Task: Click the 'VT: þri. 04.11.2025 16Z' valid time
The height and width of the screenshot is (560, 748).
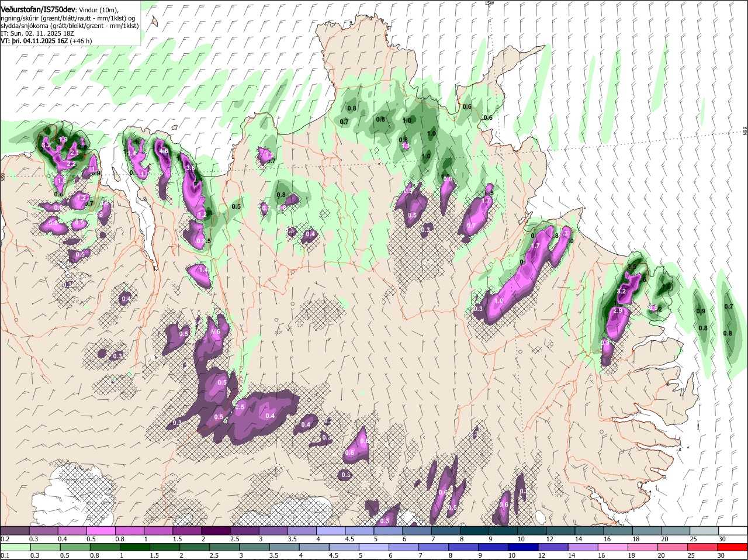Action: pos(34,41)
